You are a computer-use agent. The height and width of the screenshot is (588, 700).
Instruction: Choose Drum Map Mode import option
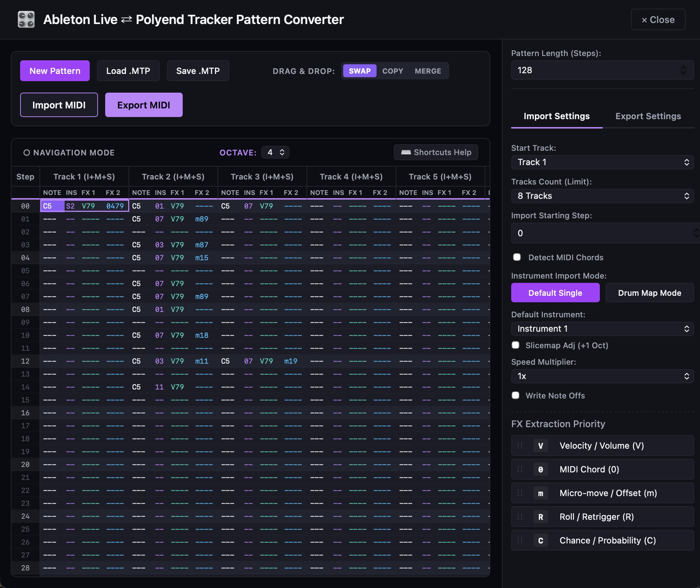point(650,293)
